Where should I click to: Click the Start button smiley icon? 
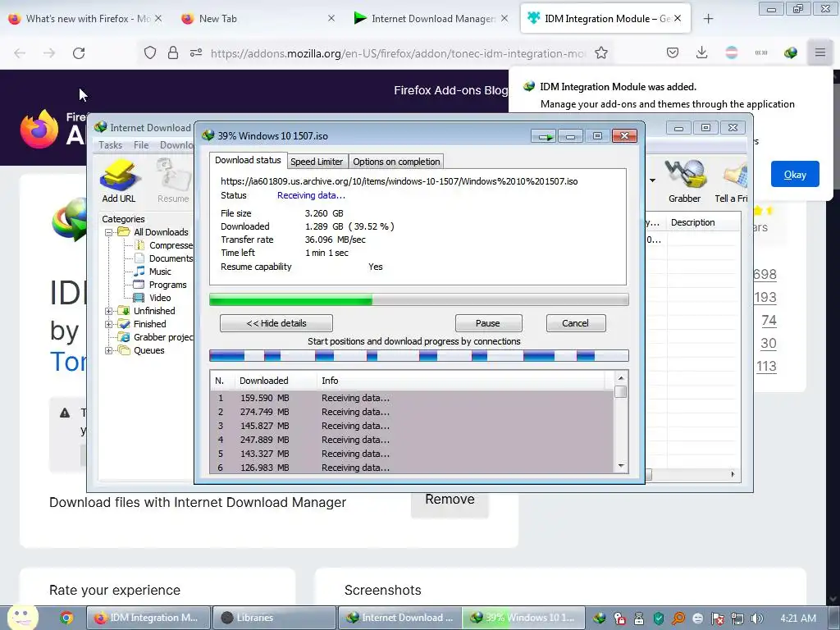tap(23, 617)
